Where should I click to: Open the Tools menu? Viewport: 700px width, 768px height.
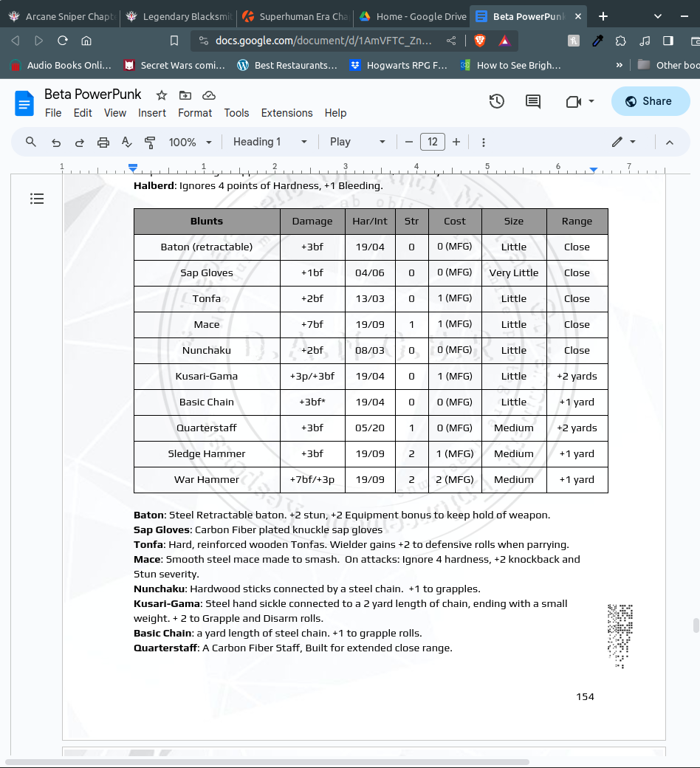[236, 113]
